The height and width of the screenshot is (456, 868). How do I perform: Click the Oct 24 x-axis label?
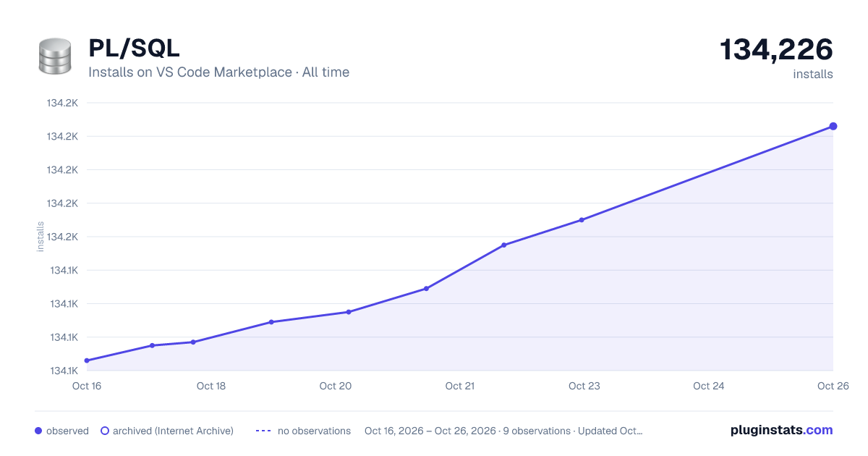709,386
